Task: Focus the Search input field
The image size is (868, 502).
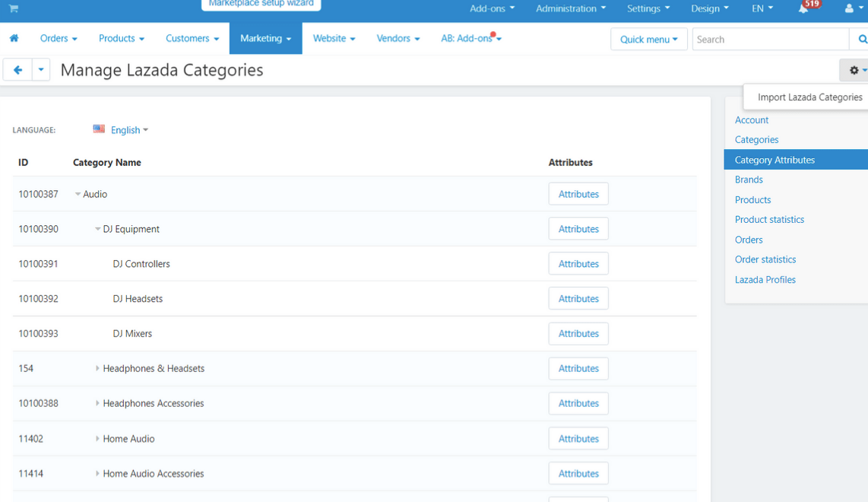Action: click(x=771, y=40)
